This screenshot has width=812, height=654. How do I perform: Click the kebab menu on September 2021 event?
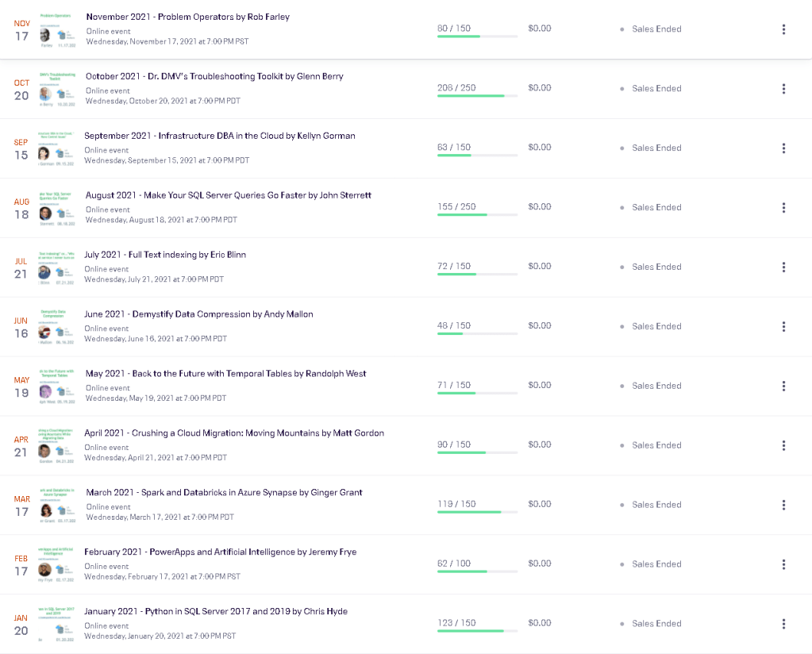(x=783, y=148)
